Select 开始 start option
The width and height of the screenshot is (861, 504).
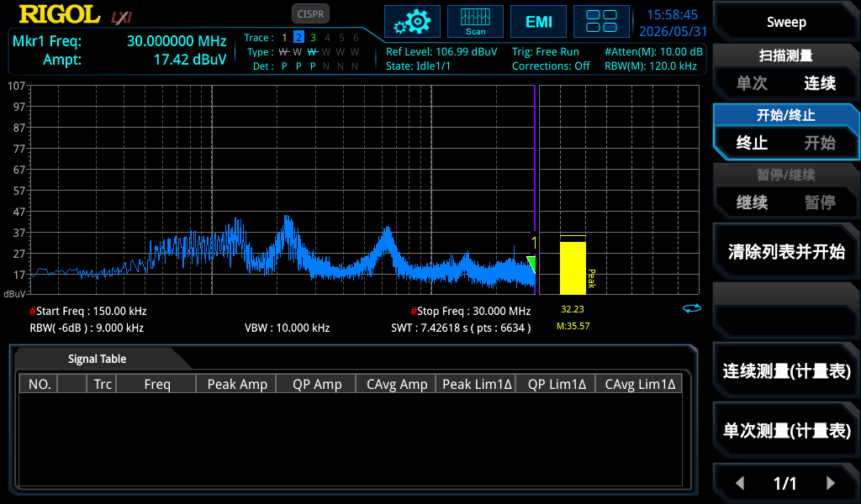click(820, 143)
